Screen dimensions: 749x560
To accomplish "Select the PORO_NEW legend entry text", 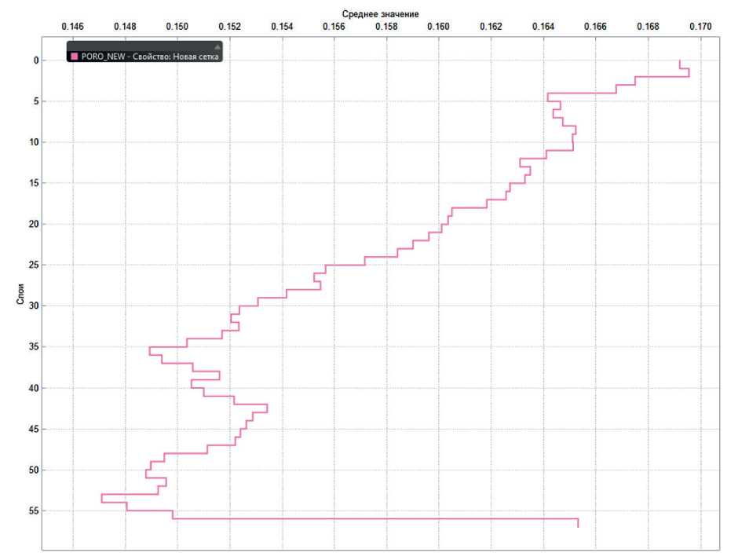I will (x=150, y=57).
